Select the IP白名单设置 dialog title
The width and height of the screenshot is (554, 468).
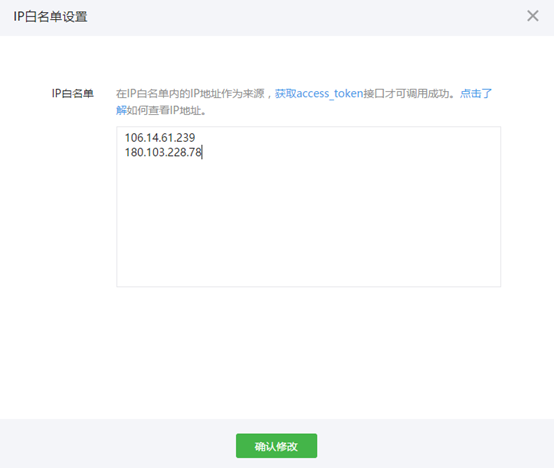pyautogui.click(x=50, y=17)
